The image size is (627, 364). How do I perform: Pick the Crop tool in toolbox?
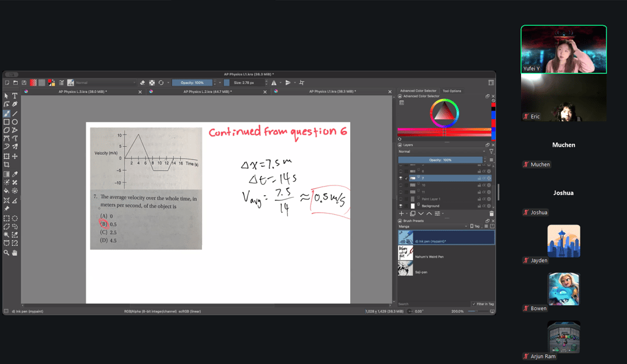point(7,165)
